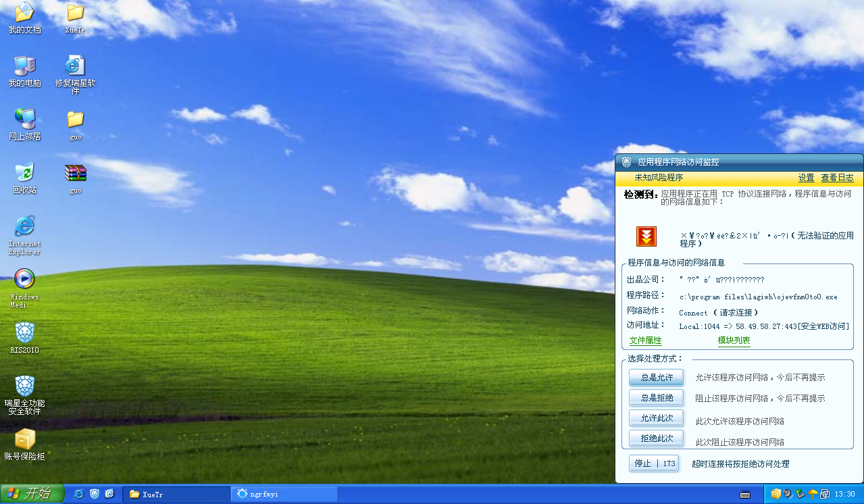Image resolution: width=864 pixels, height=504 pixels.
Task: Open the XueTr folder on the desktop
Action: coord(76,18)
